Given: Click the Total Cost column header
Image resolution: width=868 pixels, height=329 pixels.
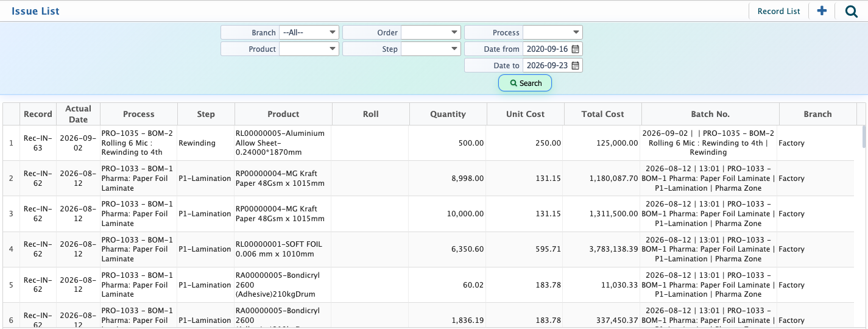Looking at the screenshot, I should [x=602, y=114].
